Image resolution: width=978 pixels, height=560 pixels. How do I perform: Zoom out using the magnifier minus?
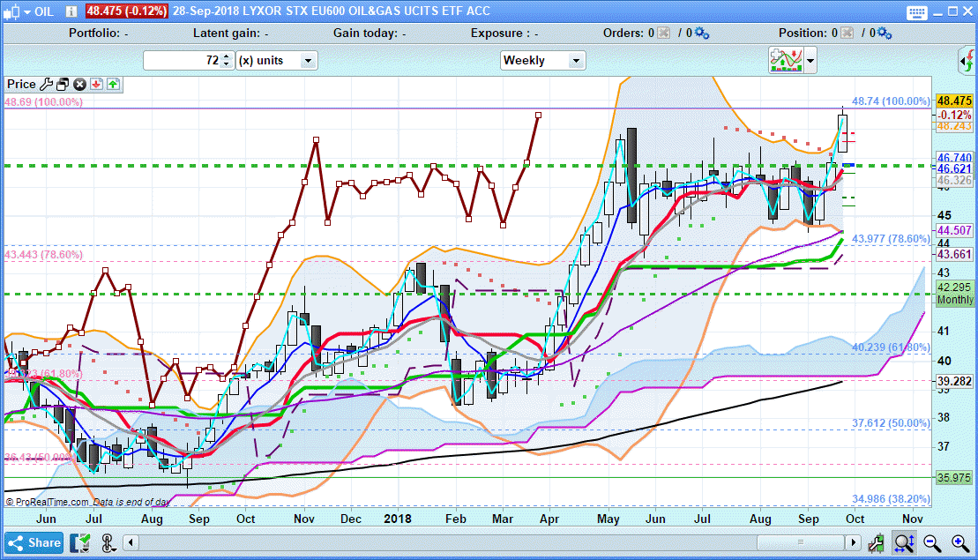934,542
